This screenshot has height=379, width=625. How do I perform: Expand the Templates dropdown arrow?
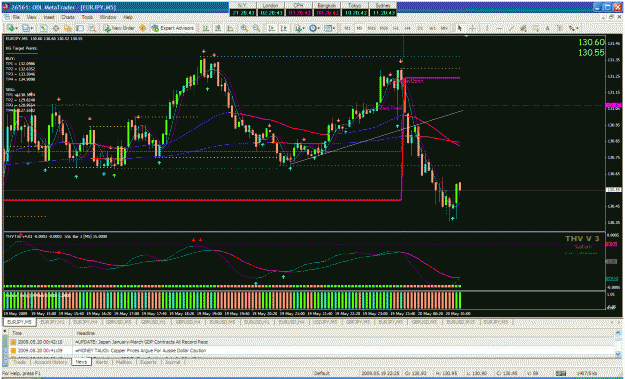pyautogui.click(x=334, y=28)
